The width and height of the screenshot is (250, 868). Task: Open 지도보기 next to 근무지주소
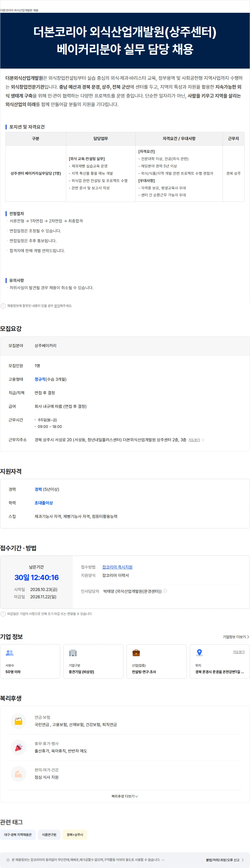click(x=194, y=440)
